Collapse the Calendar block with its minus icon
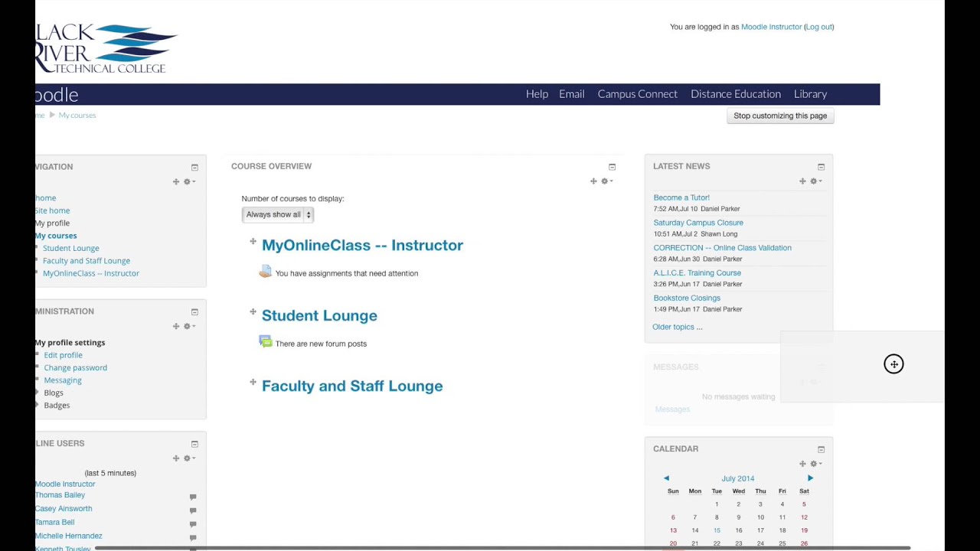Screen dimensions: 980x551 pos(821,449)
